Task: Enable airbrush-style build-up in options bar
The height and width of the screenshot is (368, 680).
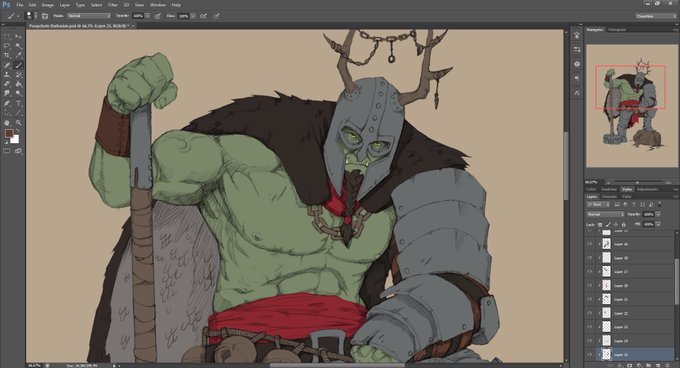Action: pyautogui.click(x=203, y=16)
